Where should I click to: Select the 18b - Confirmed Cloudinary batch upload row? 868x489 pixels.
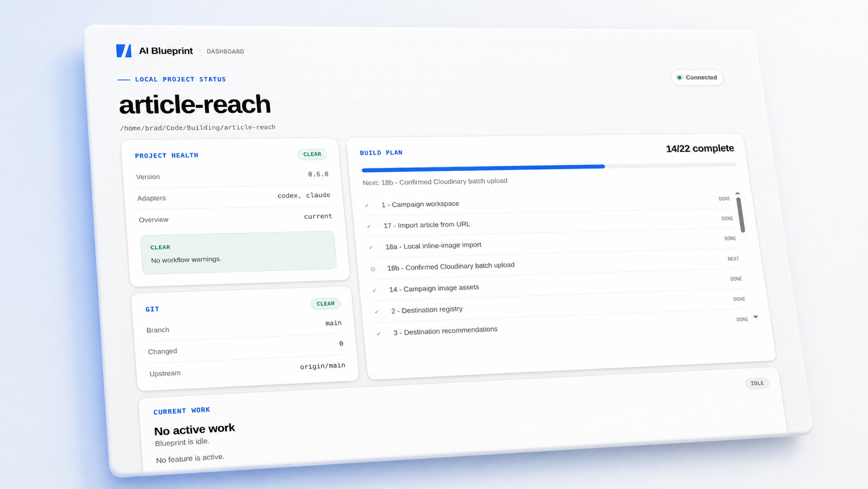(x=556, y=263)
